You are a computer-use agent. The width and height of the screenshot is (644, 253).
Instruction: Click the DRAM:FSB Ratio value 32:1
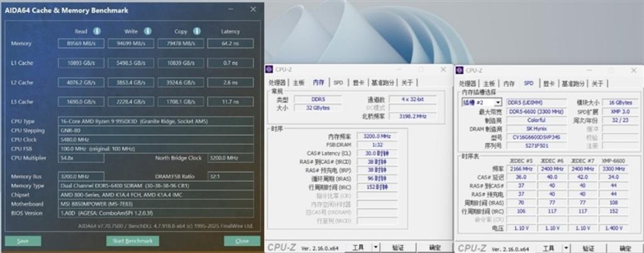tap(230, 176)
